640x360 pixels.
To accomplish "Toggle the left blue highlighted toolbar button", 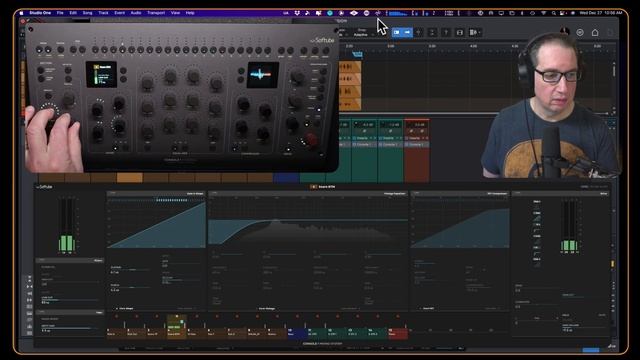I will click(397, 32).
